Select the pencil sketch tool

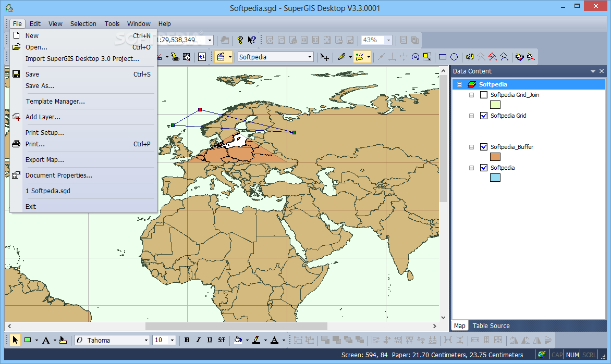coord(341,57)
